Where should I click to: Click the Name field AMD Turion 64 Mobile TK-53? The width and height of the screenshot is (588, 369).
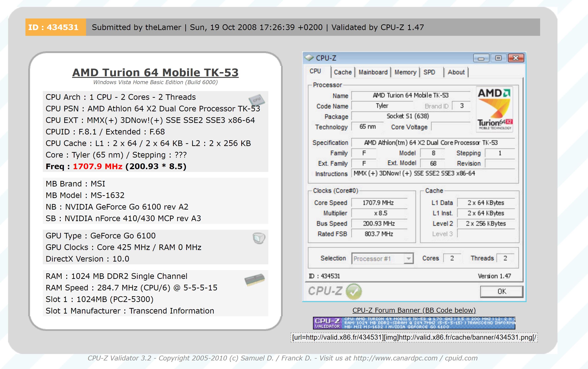point(411,96)
